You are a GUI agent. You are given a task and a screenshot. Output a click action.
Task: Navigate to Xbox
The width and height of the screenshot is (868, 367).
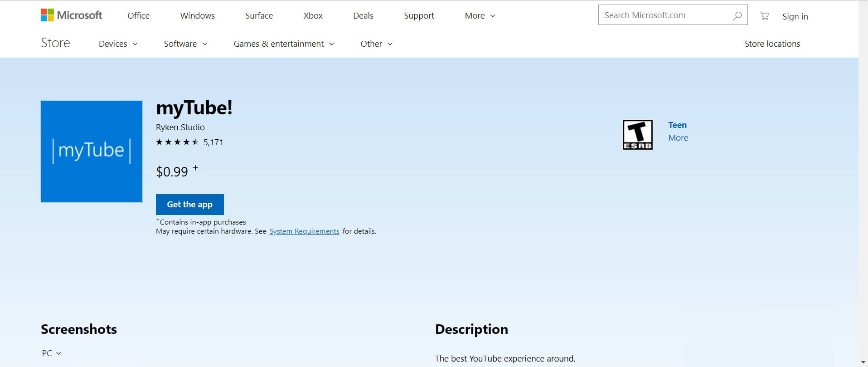[x=313, y=15]
